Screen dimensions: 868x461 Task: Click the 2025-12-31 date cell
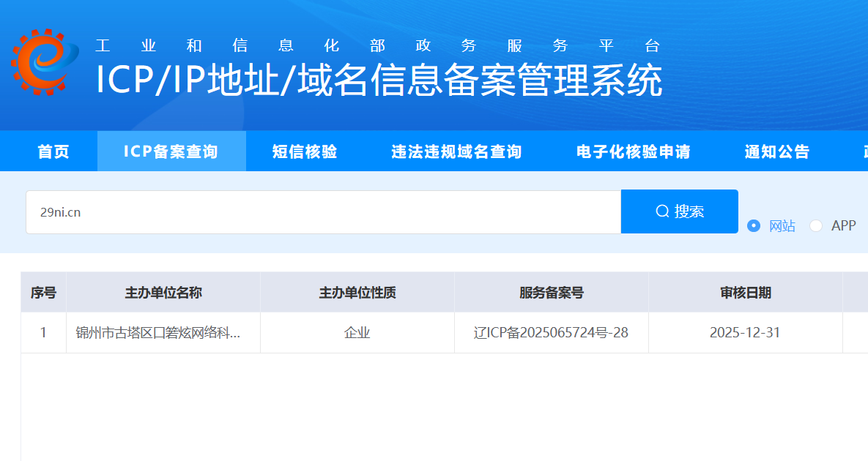pyautogui.click(x=746, y=333)
